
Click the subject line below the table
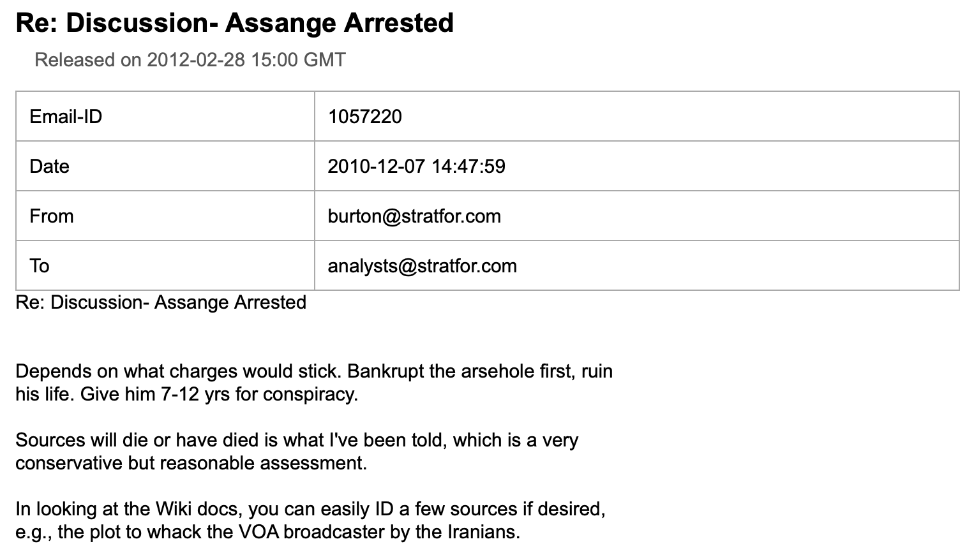click(x=161, y=302)
